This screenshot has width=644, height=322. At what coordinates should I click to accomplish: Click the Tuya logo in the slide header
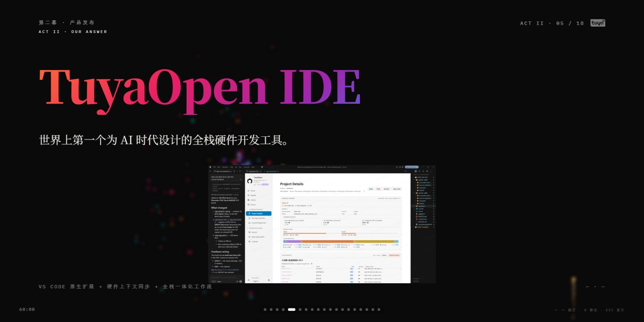[598, 23]
